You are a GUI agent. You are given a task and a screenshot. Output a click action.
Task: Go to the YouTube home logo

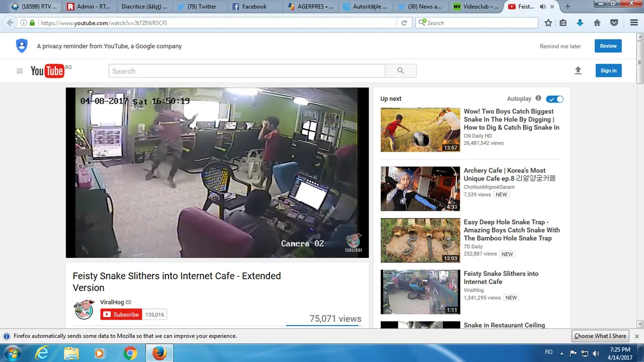click(x=48, y=70)
